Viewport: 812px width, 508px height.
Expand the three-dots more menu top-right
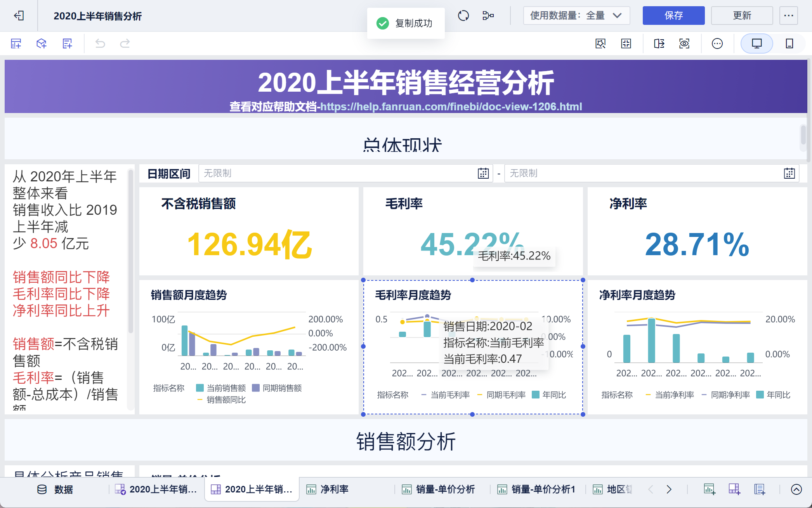[788, 16]
